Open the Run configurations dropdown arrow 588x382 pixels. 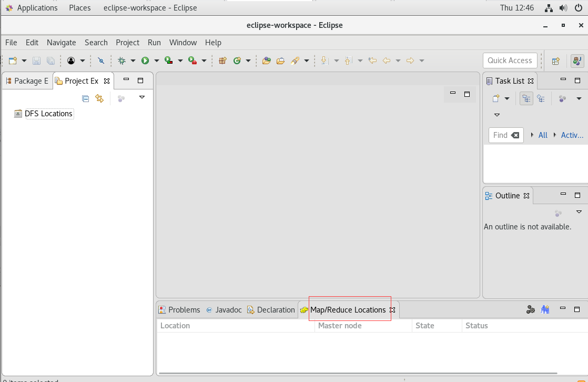point(156,61)
